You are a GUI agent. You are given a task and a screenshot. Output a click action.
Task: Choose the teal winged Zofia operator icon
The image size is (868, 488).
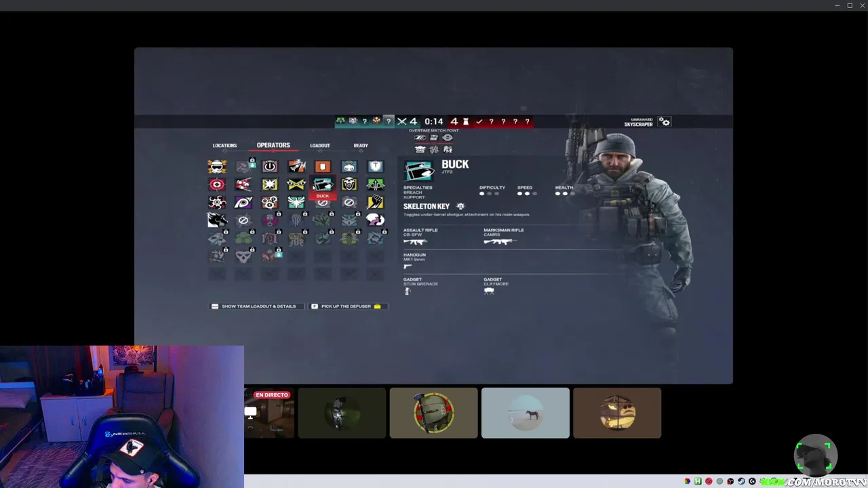coord(296,202)
